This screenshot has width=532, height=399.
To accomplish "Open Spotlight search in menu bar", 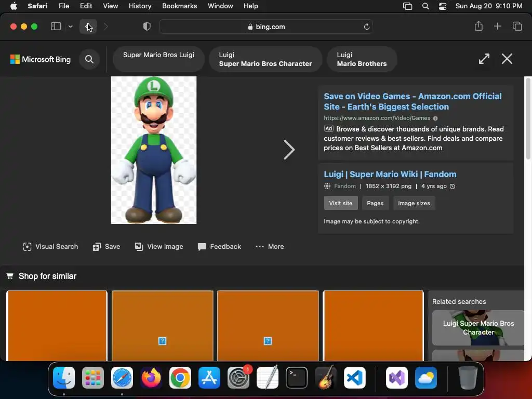I will coord(425,6).
